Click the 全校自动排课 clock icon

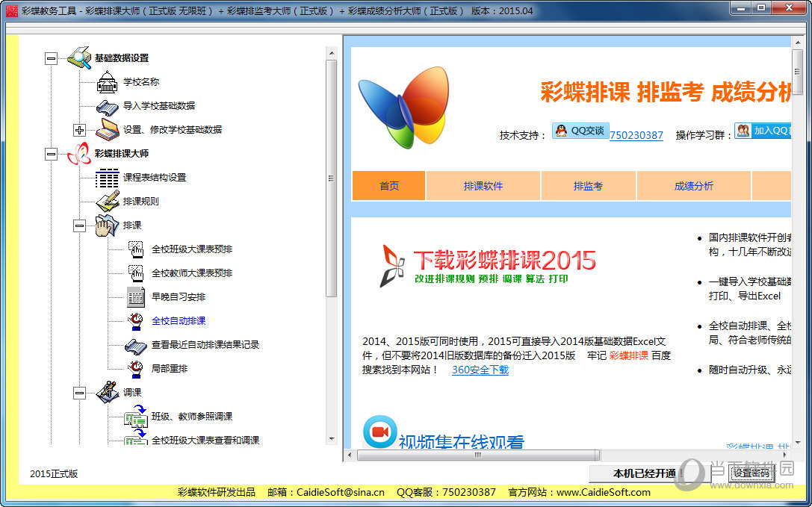(136, 321)
